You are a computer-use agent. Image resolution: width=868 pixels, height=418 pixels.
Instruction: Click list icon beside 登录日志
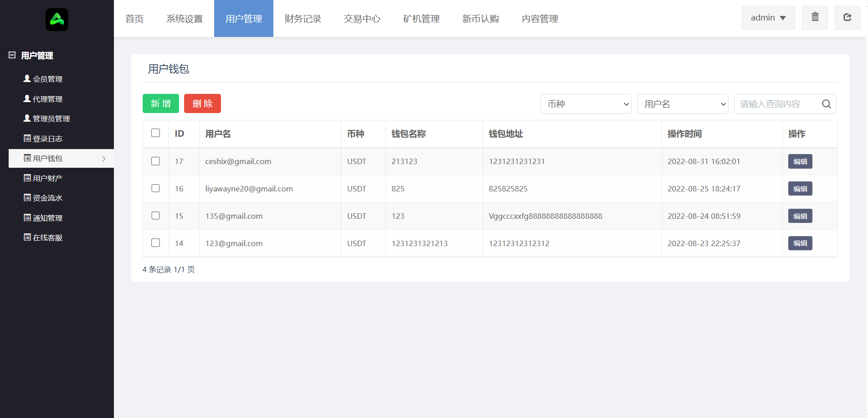pyautogui.click(x=27, y=138)
